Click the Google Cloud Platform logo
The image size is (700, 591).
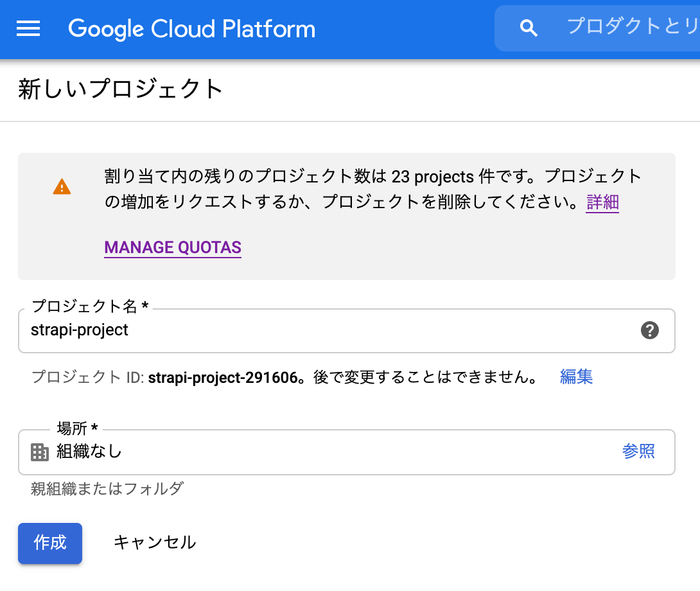[x=191, y=29]
